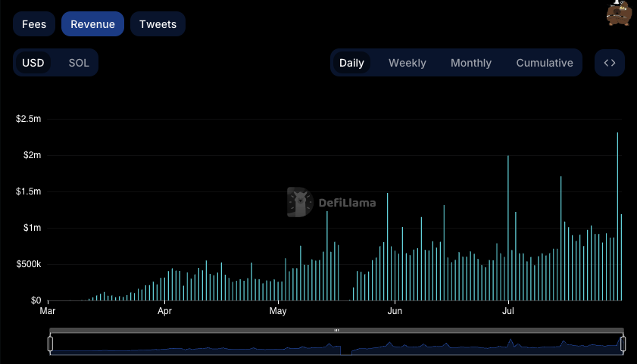The height and width of the screenshot is (364, 637).
Task: Click the $1.5m axis label
Action: pyautogui.click(x=29, y=191)
